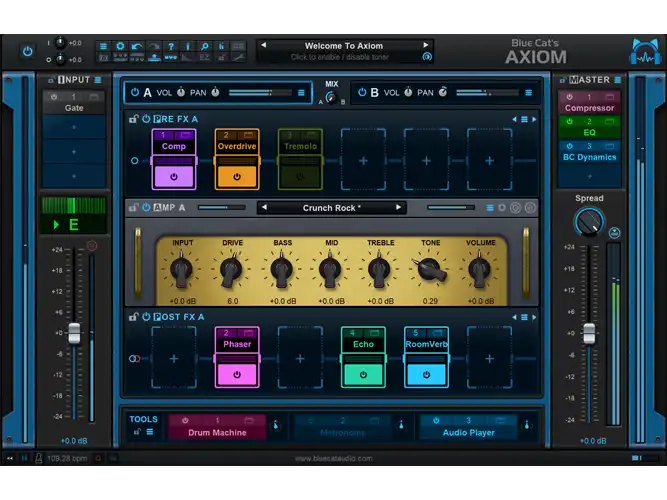Select previous amp preset before Crunch Rock
Screen dimensions: 667x500
[264, 208]
